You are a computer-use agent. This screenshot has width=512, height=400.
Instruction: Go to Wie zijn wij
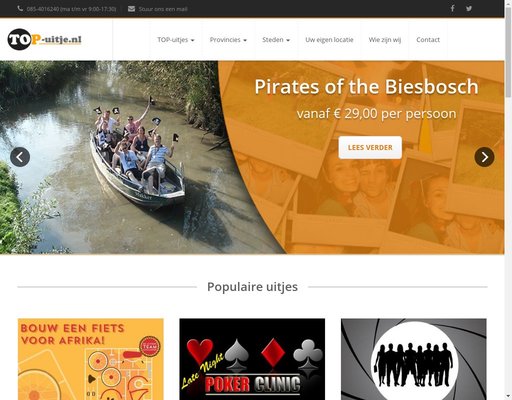coord(385,40)
